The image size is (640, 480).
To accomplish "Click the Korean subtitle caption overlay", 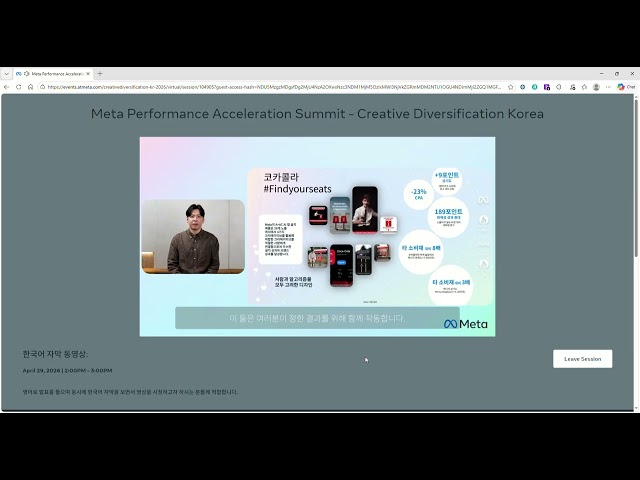I will 317,318.
